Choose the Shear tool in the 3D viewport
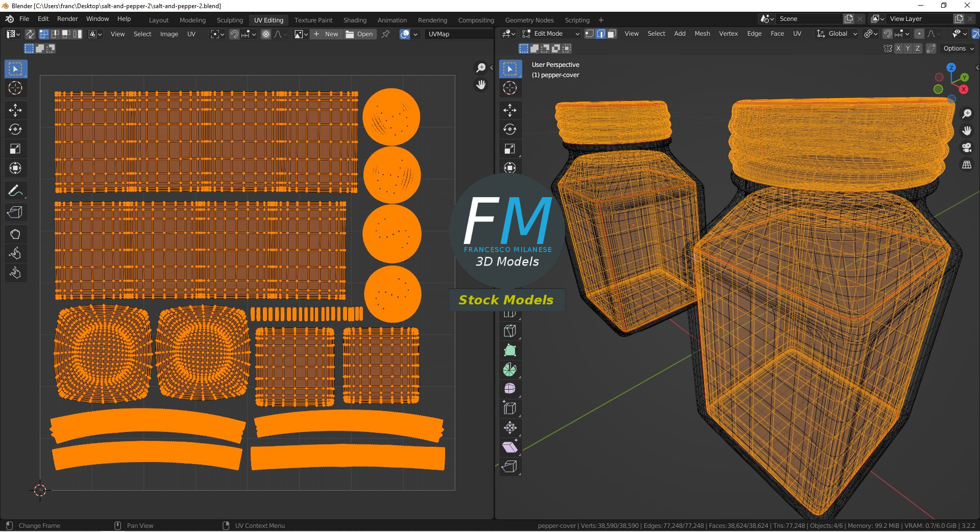 [x=510, y=447]
